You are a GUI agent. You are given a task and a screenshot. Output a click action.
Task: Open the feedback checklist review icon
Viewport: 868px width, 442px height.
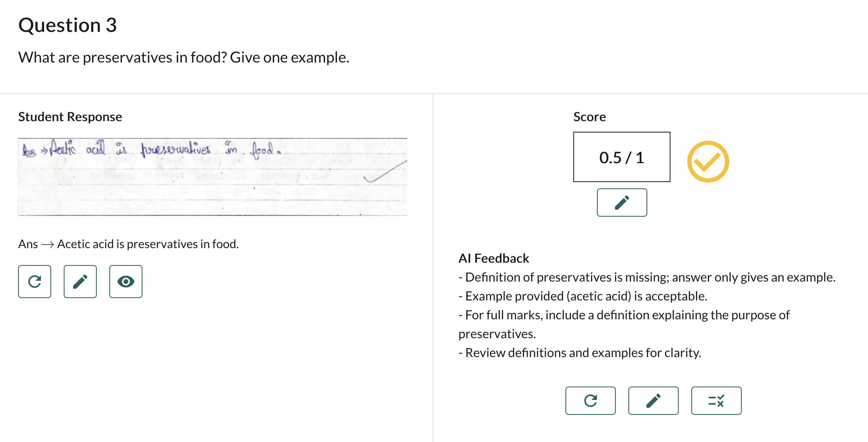[716, 401]
